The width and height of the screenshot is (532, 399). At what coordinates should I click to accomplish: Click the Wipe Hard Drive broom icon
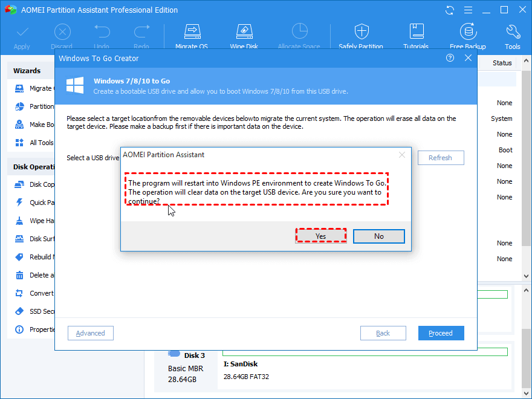(x=19, y=221)
